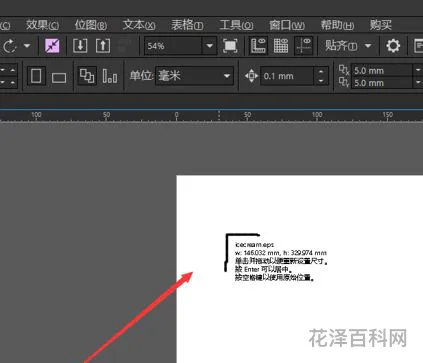This screenshot has width=423, height=363.
Task: Open the 位图 (Bitmap) menu
Action: pos(91,25)
